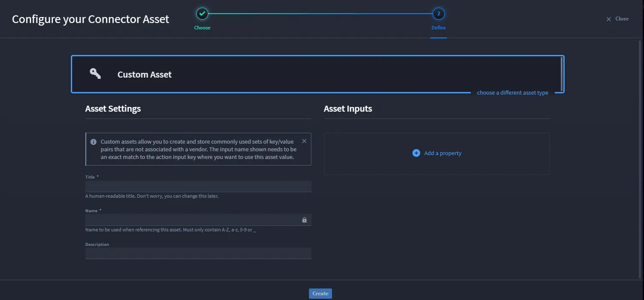Select the Custom Asset card title
Viewport: 644px width, 300px height.
(x=145, y=75)
